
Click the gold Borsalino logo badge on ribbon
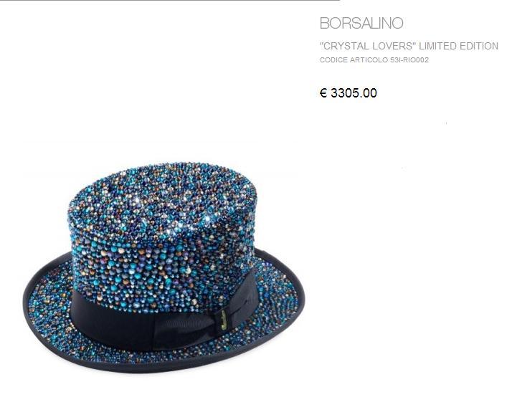tap(223, 320)
